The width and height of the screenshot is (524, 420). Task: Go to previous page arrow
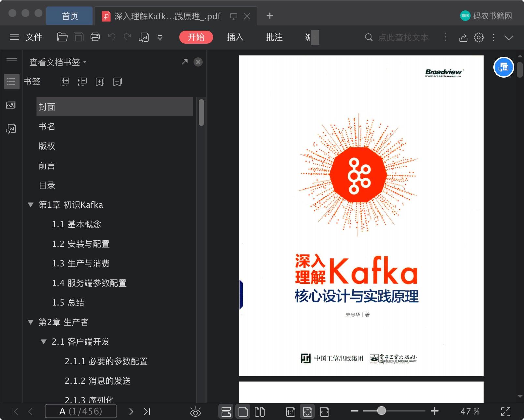(30, 412)
